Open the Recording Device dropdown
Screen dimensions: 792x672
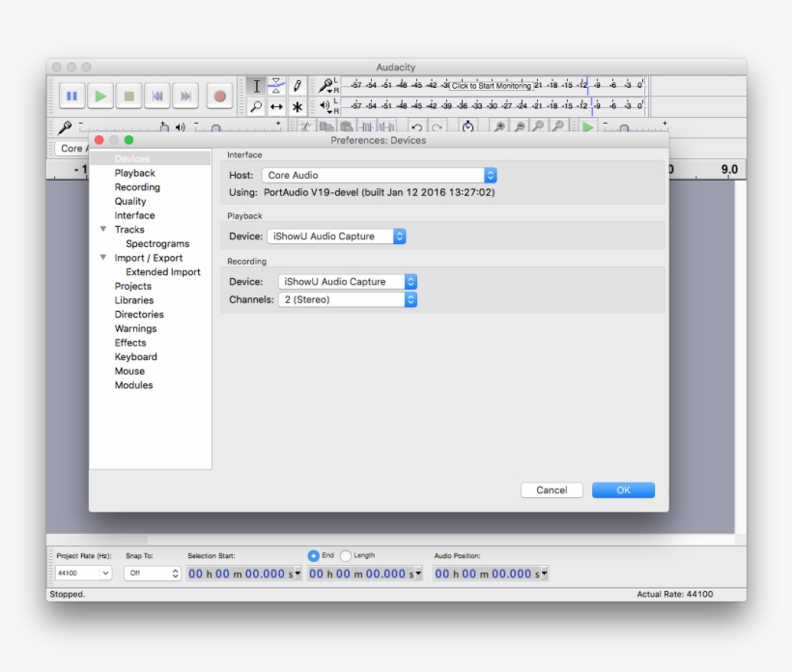(348, 282)
